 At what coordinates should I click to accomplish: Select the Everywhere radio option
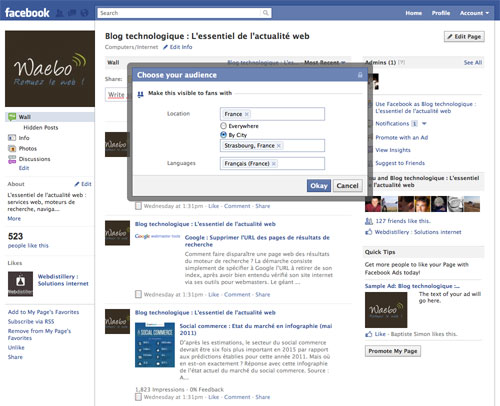(x=223, y=126)
